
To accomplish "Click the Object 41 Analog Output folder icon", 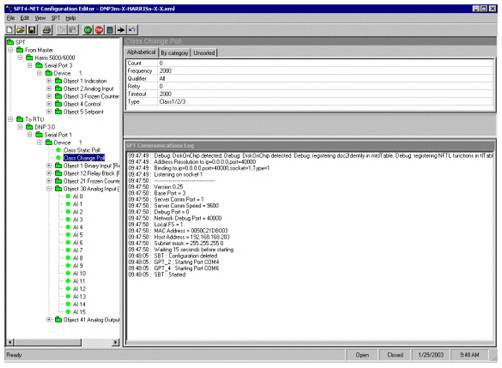I will [58, 320].
